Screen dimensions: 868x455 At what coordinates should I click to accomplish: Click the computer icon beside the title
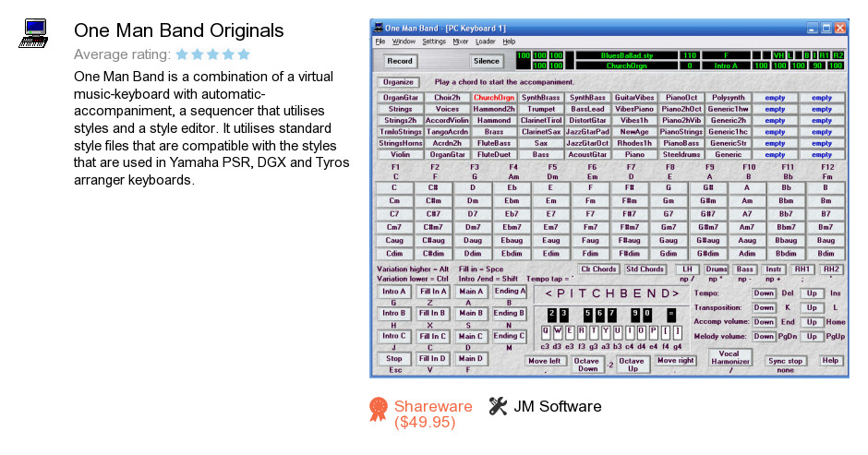point(34,33)
